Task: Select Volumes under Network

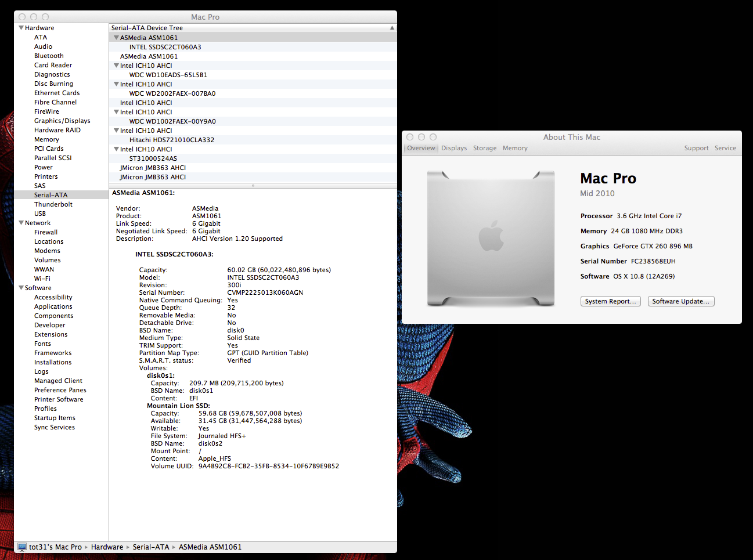Action: coord(47,260)
